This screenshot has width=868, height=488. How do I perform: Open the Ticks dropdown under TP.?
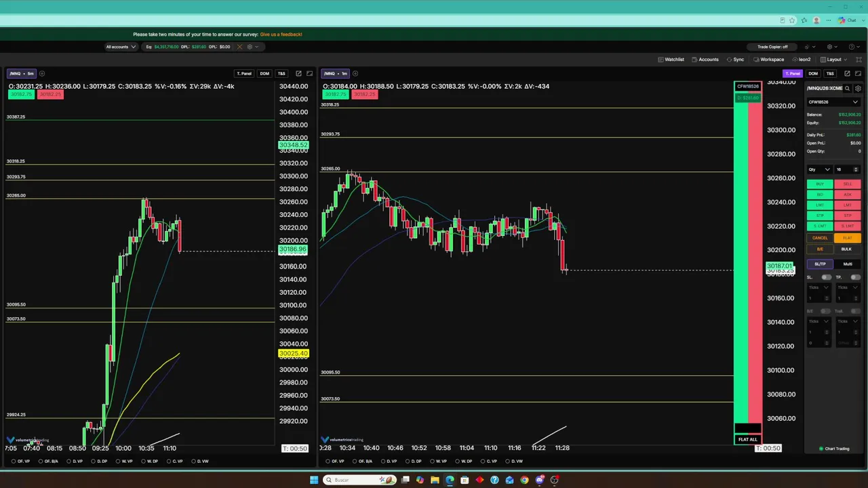[x=848, y=287]
